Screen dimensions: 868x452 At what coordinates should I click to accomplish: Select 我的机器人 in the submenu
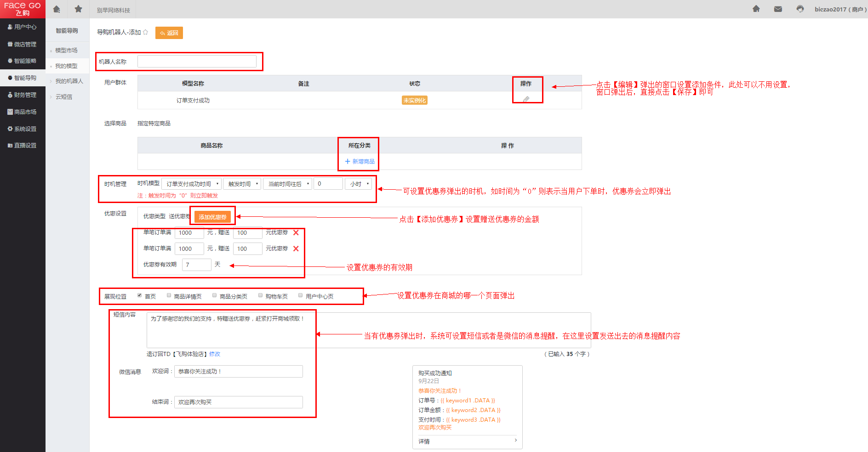coord(69,81)
